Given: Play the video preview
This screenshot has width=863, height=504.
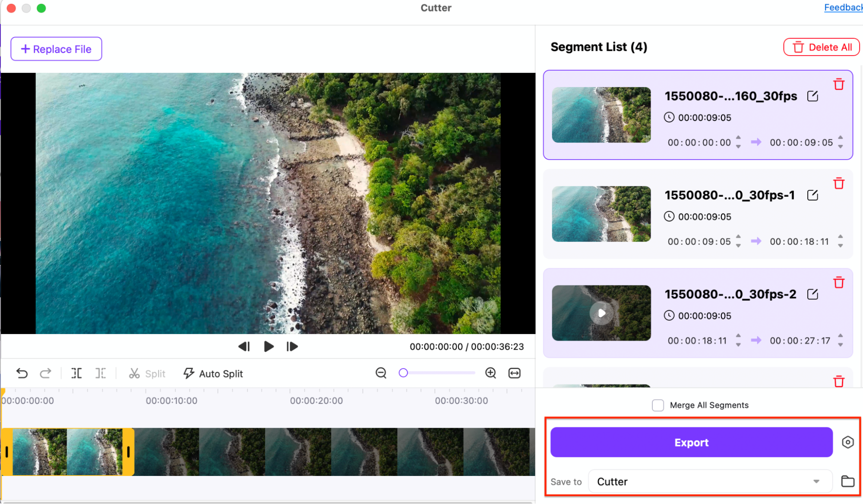Looking at the screenshot, I should [x=269, y=346].
